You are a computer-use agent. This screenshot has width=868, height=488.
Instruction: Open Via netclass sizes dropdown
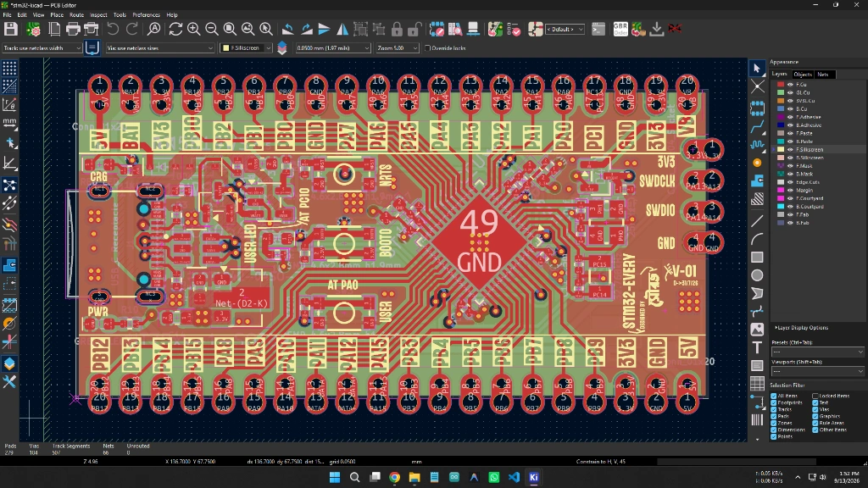[x=160, y=48]
